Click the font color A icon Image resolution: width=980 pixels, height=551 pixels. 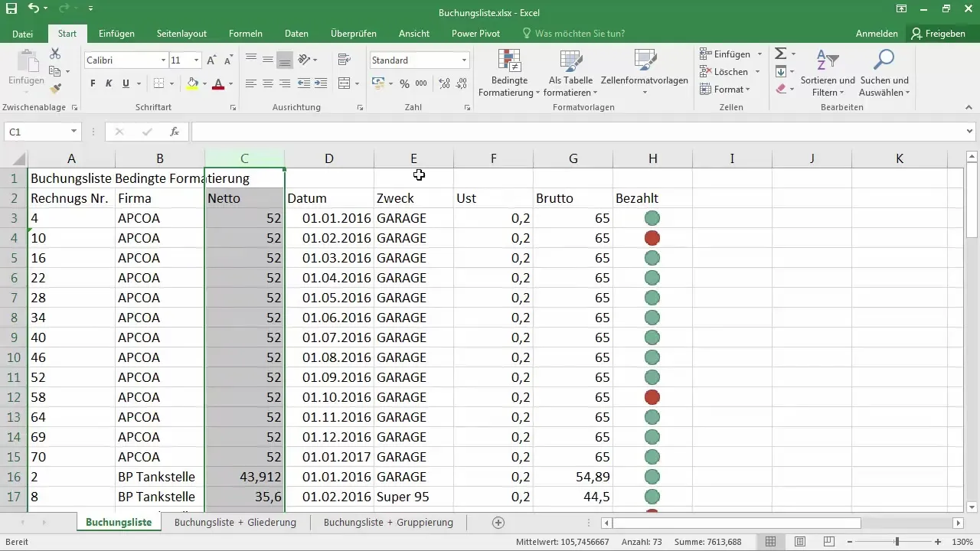tap(218, 83)
